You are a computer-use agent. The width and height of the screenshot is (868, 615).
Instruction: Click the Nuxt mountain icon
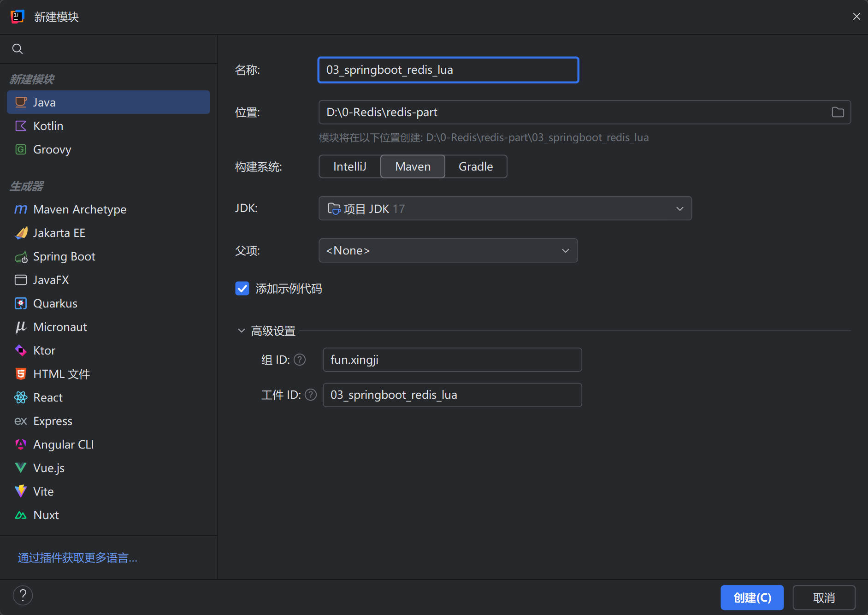[21, 515]
